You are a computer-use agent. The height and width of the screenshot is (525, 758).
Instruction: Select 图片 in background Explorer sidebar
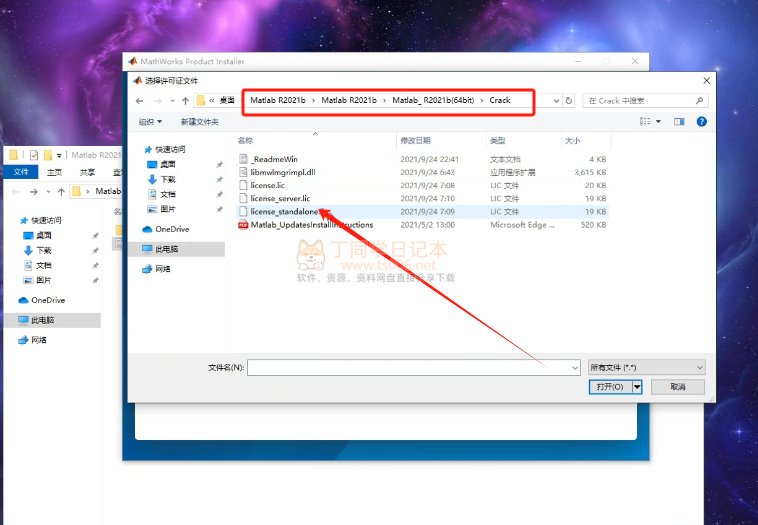[x=38, y=280]
